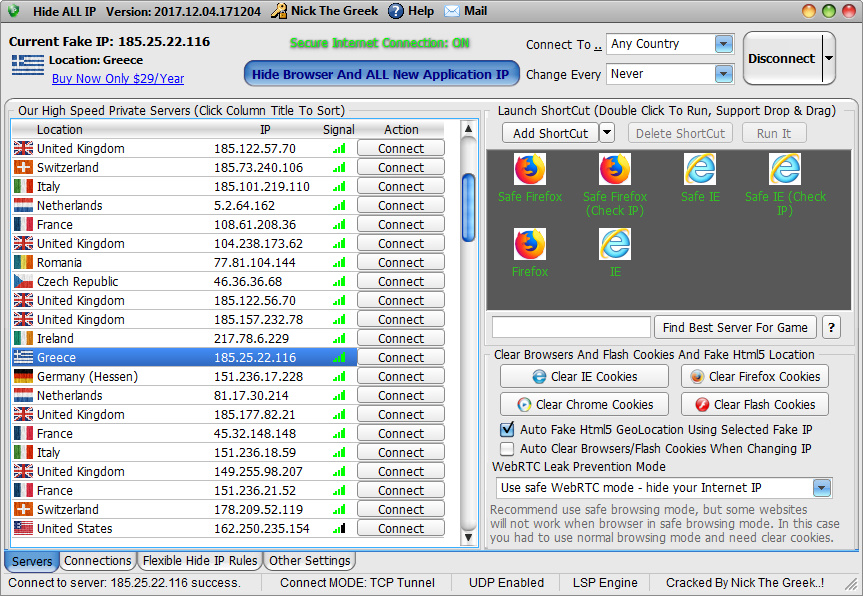Image resolution: width=863 pixels, height=596 pixels.
Task: Click the Clear Firefox Cookies button
Action: click(755, 376)
